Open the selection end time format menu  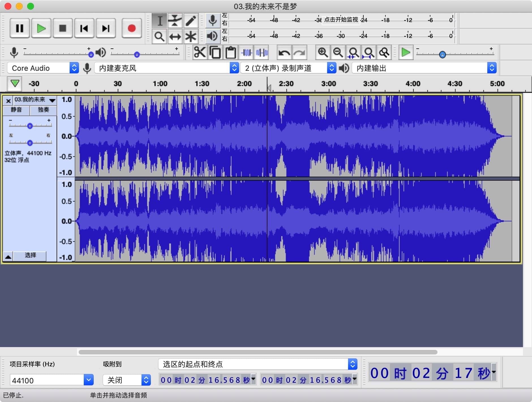click(x=355, y=379)
